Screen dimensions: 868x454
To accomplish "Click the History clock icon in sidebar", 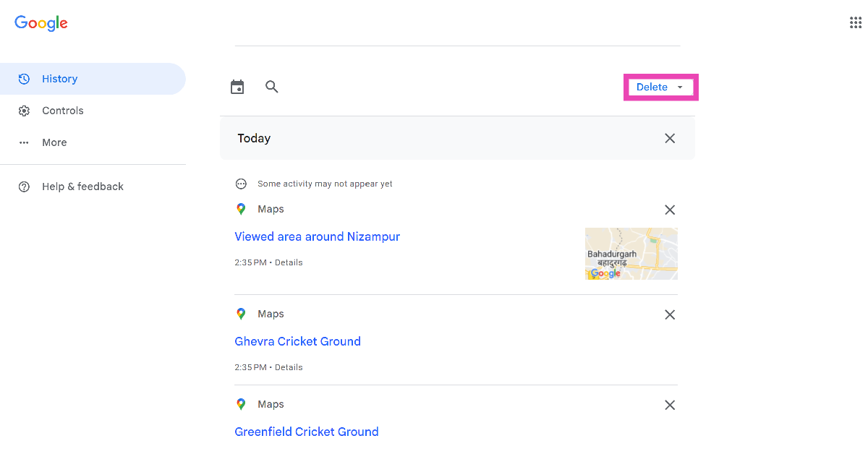I will coord(24,79).
